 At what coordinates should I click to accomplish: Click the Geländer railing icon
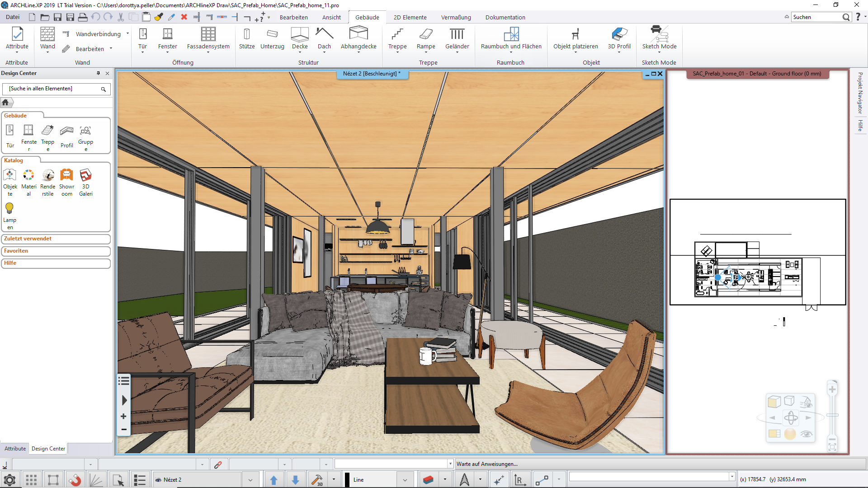click(x=457, y=34)
